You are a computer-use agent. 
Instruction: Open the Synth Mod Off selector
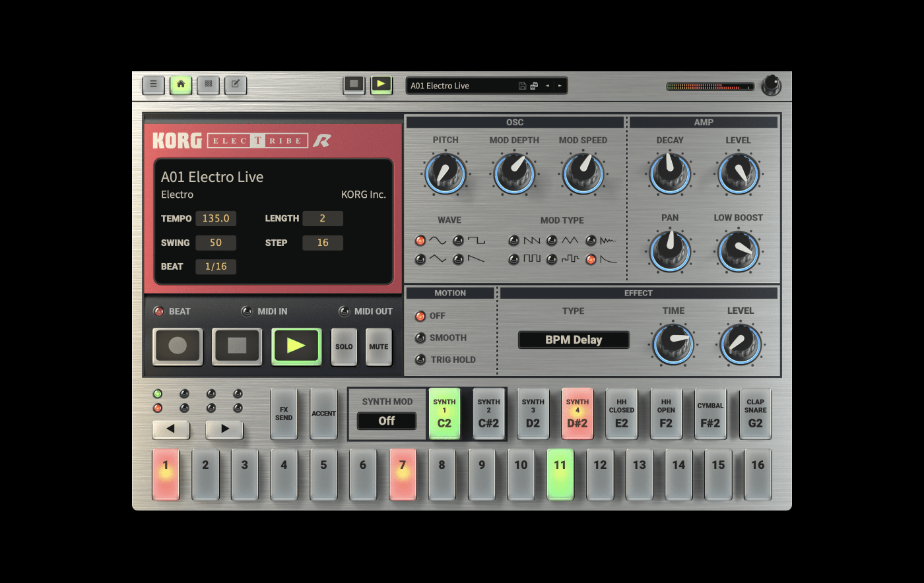(387, 421)
